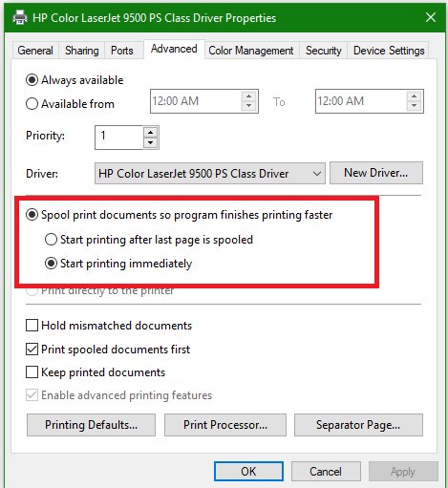Check Hold mismatched documents
Screen dimensions: 448x488
[x=32, y=326]
